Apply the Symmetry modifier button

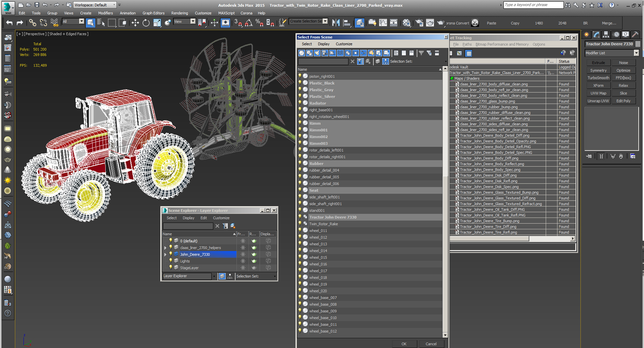598,70
